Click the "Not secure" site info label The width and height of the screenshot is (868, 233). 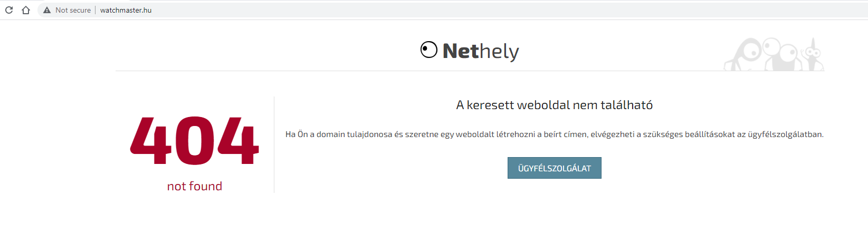pos(73,10)
